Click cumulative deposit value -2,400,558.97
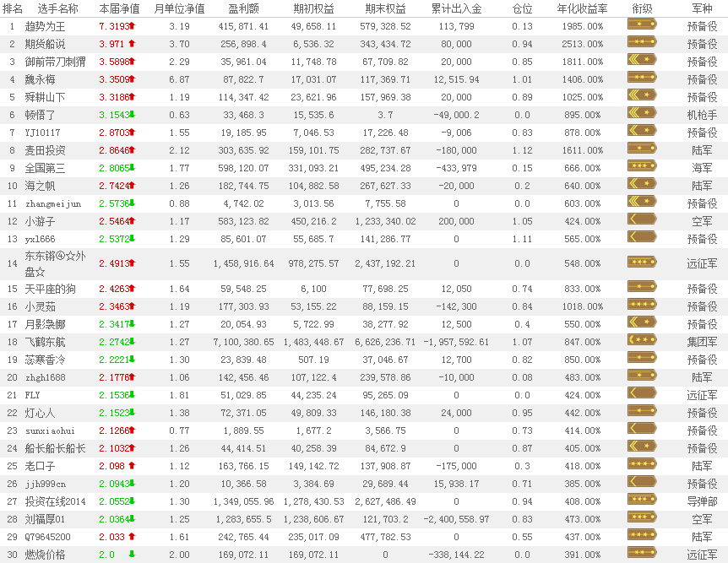This screenshot has height=563, width=728. (x=456, y=519)
